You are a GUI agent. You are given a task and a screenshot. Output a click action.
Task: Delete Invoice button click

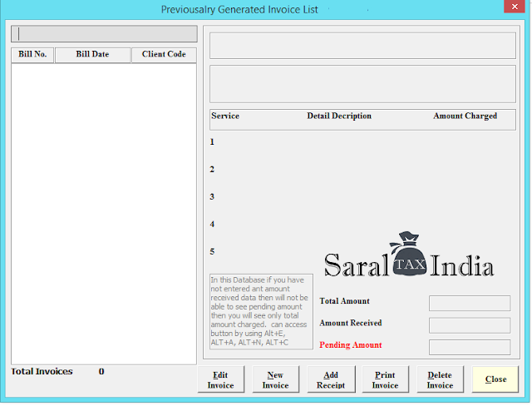pos(440,379)
